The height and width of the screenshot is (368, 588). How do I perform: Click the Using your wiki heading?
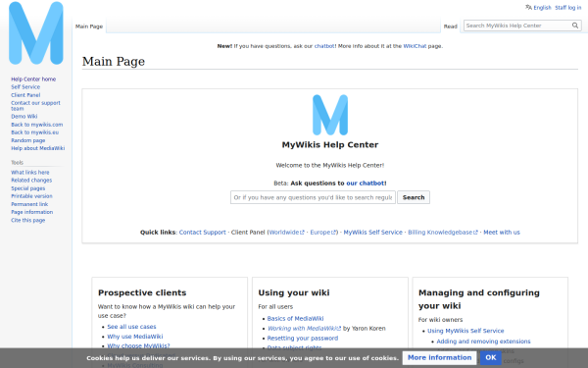tap(294, 292)
